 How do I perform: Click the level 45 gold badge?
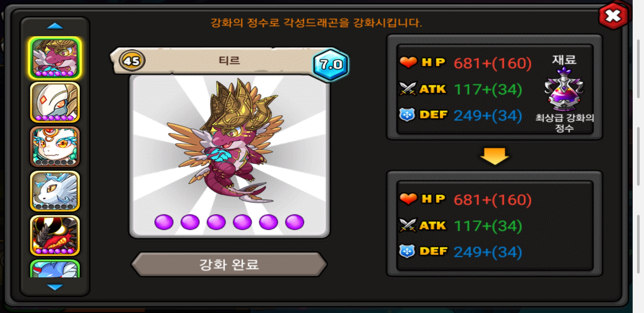(x=132, y=61)
